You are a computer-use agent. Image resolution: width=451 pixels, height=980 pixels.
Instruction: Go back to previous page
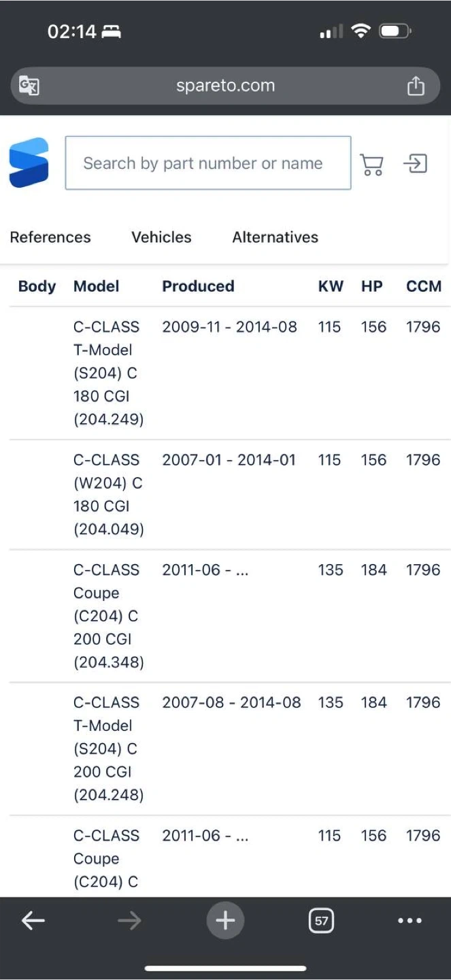tap(33, 921)
